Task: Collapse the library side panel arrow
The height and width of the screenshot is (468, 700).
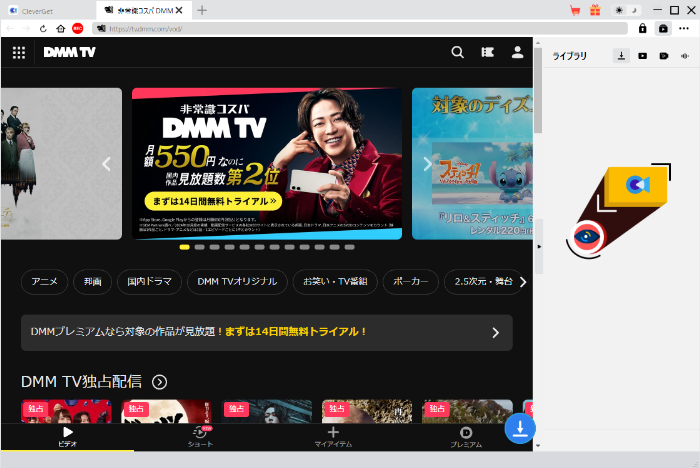Action: click(539, 247)
